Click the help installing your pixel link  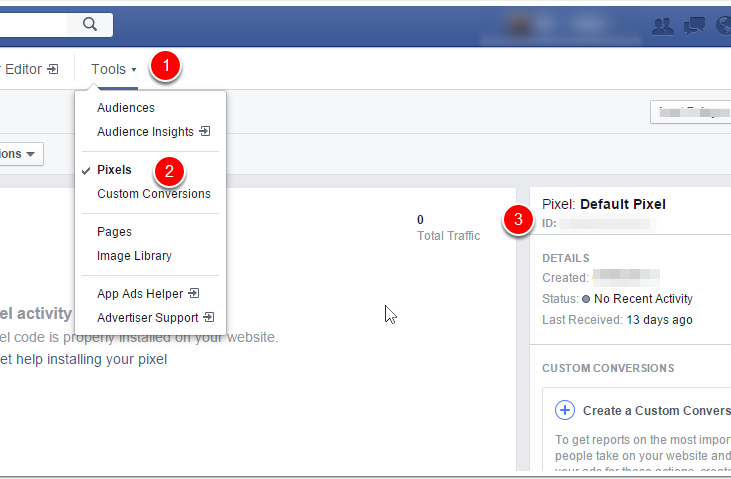(x=83, y=360)
